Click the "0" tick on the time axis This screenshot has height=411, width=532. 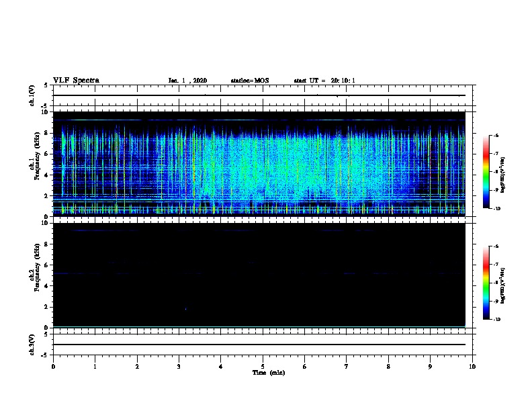point(53,367)
